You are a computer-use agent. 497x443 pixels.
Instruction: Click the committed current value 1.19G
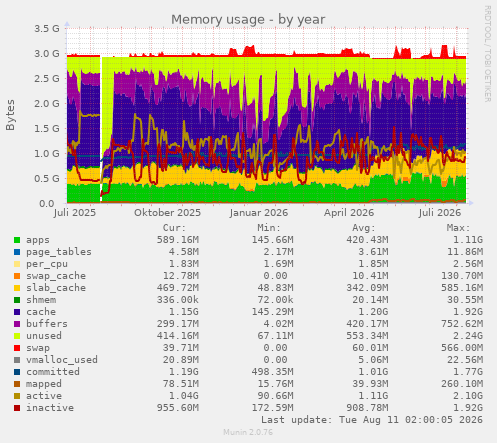coord(184,372)
